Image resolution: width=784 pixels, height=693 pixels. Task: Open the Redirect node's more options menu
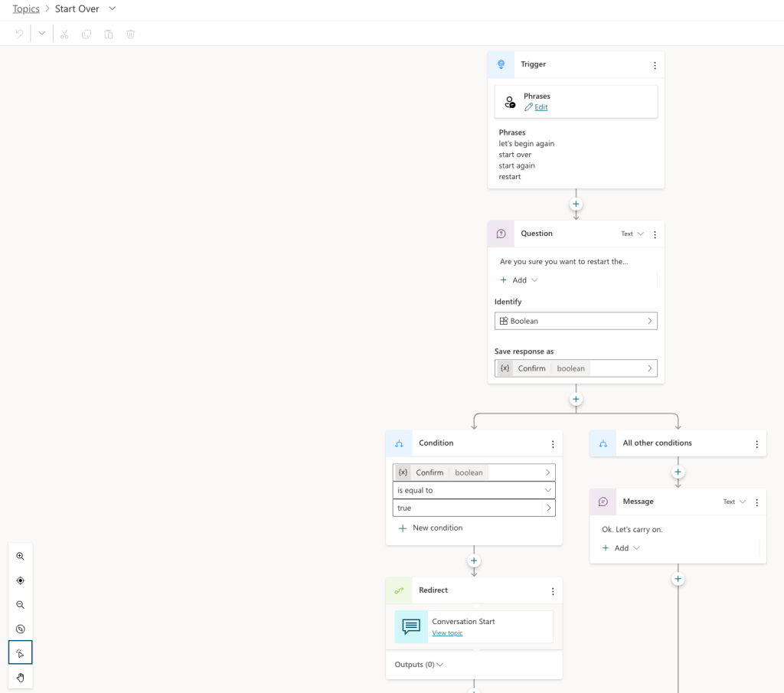[553, 591]
